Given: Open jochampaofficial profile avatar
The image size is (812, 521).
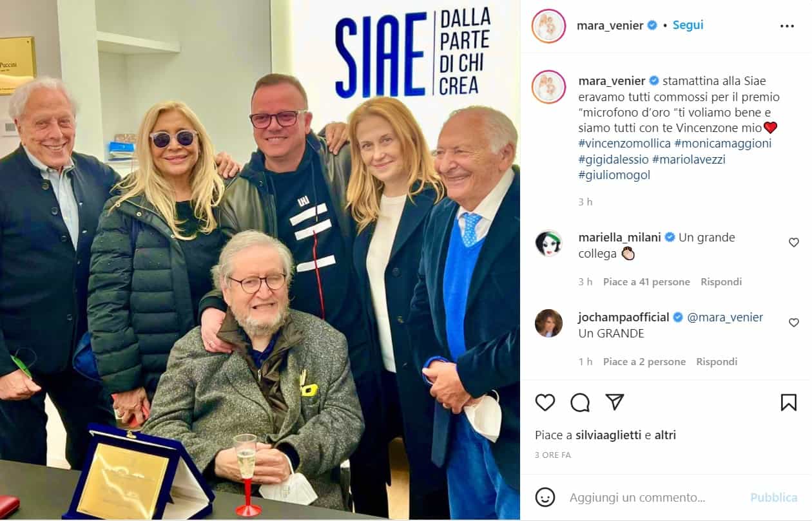Looking at the screenshot, I should coord(548,323).
